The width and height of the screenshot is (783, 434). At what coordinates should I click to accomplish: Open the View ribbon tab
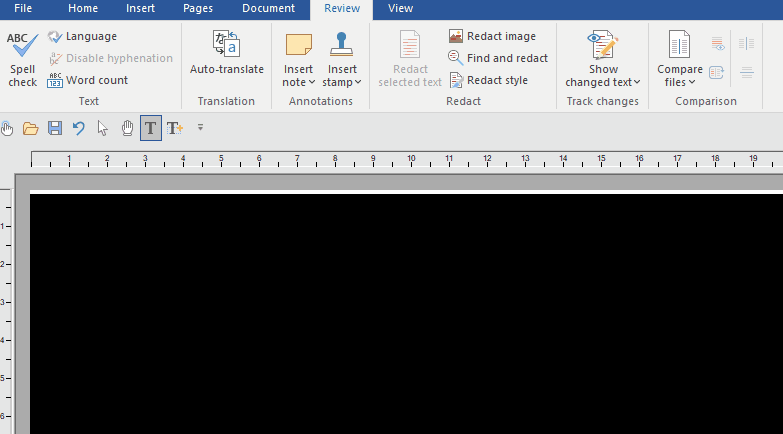[x=400, y=9]
